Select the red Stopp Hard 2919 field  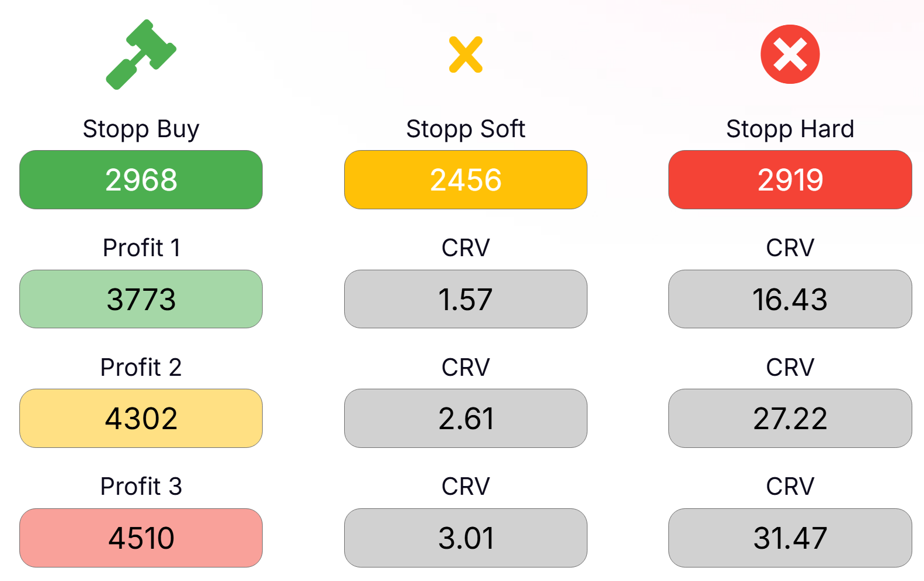tap(790, 180)
